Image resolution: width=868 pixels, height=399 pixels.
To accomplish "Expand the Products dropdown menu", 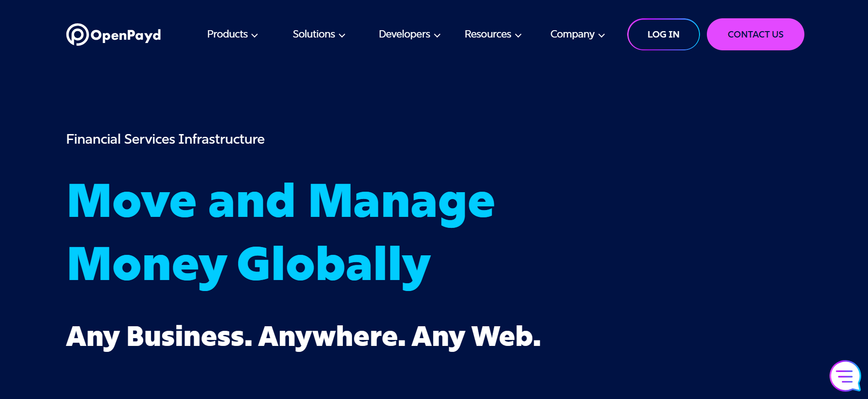I will click(233, 34).
